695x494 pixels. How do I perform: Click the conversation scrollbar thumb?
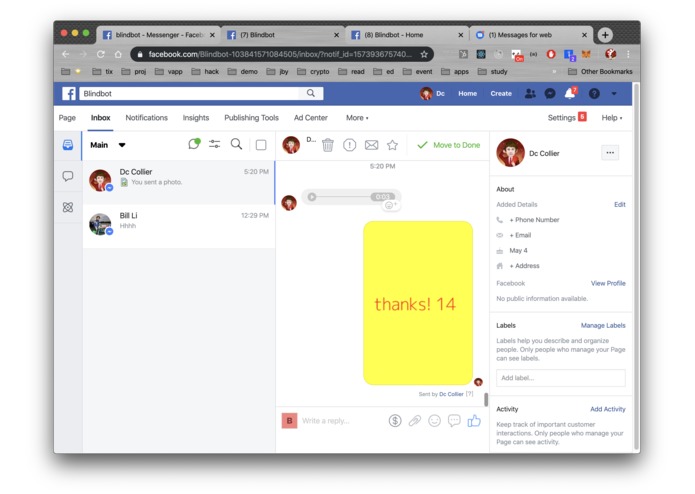486,399
